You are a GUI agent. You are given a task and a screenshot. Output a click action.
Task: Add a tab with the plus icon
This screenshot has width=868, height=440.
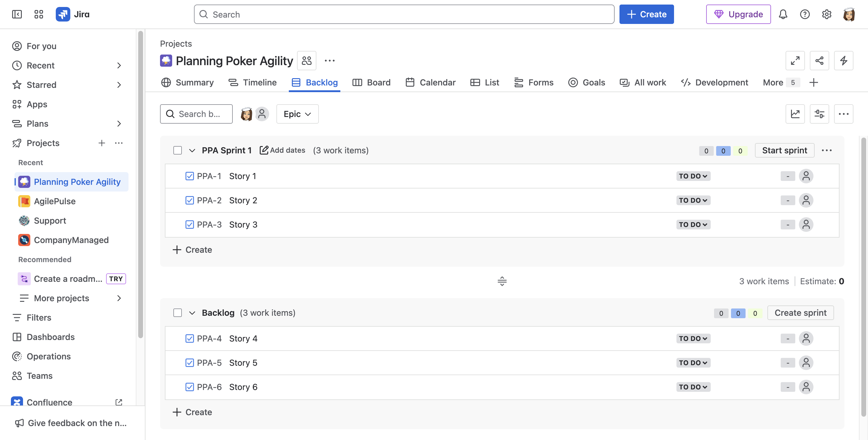[813, 82]
